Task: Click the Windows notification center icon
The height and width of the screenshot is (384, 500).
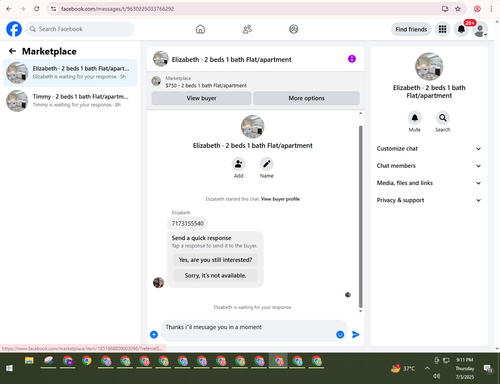Action: coord(488,368)
